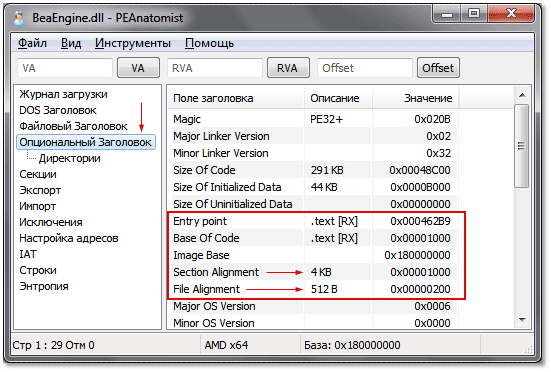
Task: Select Строки in the tree
Action: 38,270
